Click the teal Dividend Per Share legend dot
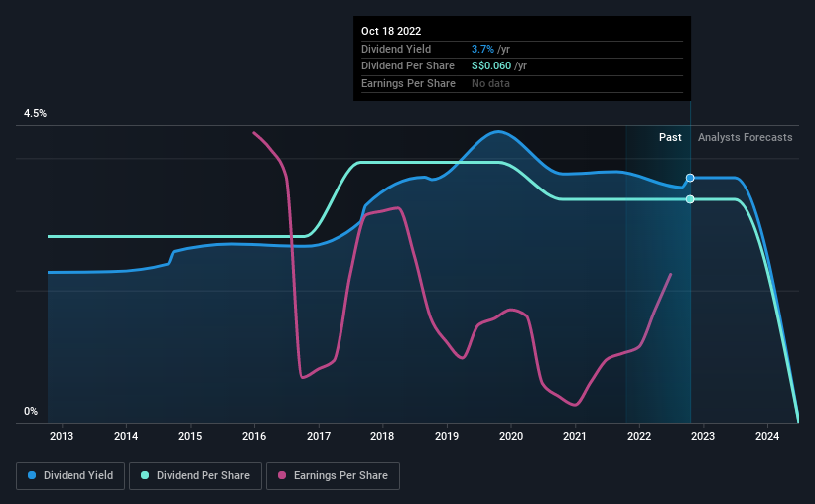The height and width of the screenshot is (504, 815). (145, 475)
